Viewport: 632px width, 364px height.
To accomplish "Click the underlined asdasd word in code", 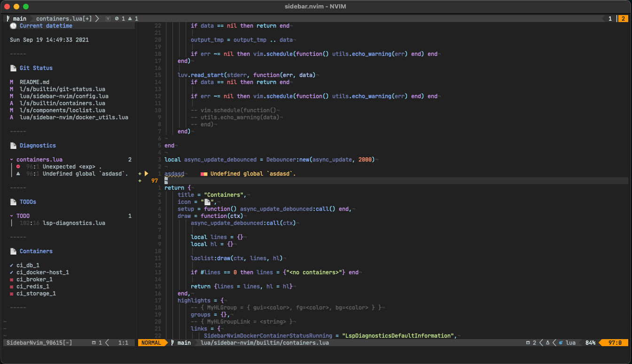I will tap(174, 174).
